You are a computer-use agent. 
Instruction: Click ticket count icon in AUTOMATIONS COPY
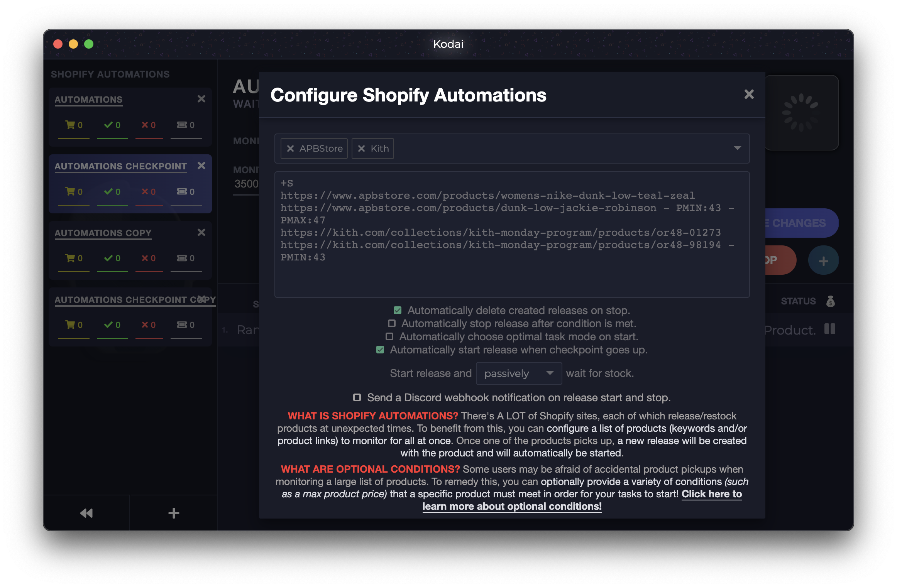(186, 258)
